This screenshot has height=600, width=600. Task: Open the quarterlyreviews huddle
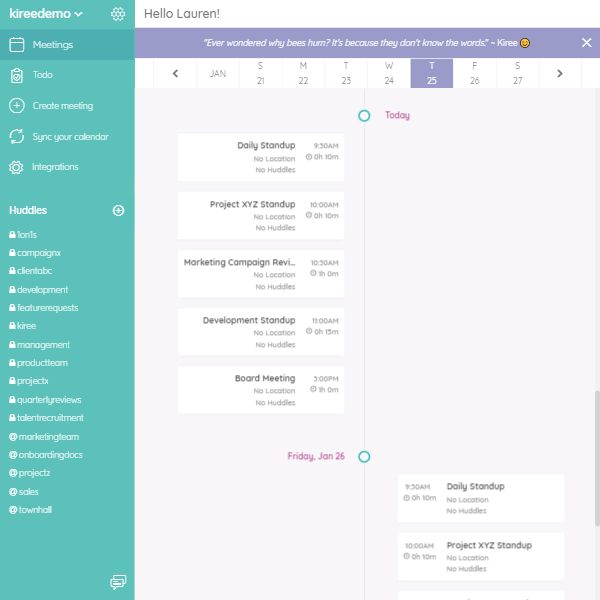click(45, 400)
